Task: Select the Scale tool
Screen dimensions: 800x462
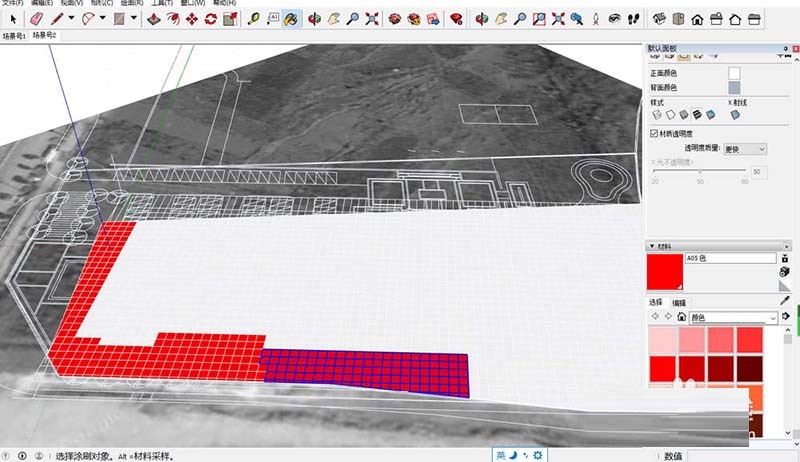Action: coord(230,19)
